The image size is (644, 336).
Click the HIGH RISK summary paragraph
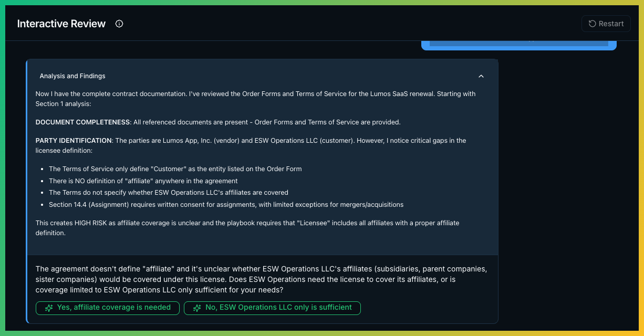[247, 228]
